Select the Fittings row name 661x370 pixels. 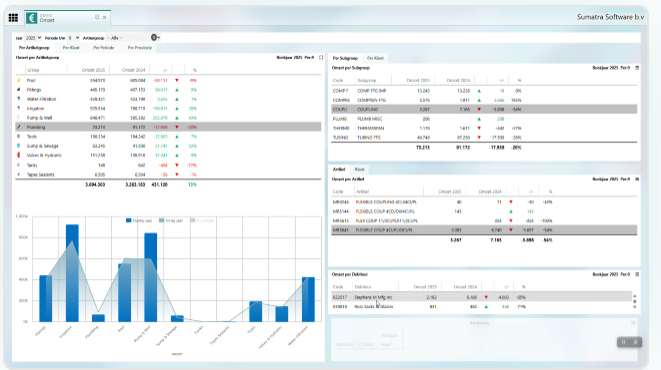pyautogui.click(x=34, y=90)
